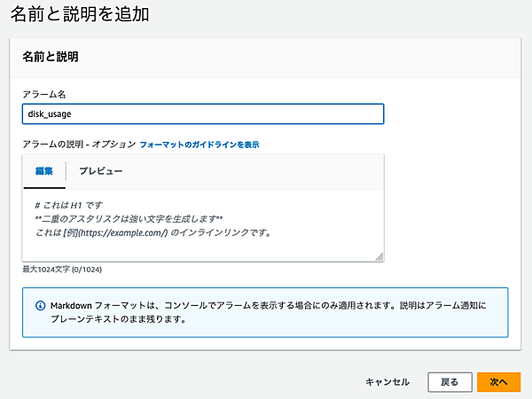Switch to the プレビュー tab

click(100, 170)
